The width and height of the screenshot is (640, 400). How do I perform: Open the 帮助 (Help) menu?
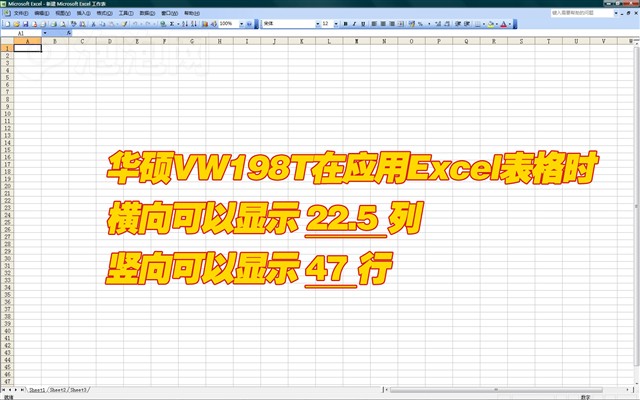[x=192, y=13]
